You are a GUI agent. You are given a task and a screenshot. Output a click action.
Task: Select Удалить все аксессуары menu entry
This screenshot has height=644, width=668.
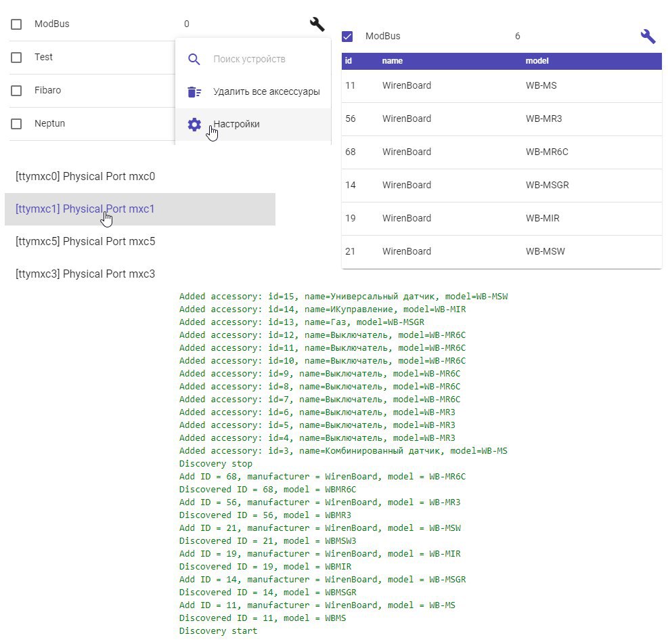[x=253, y=91]
